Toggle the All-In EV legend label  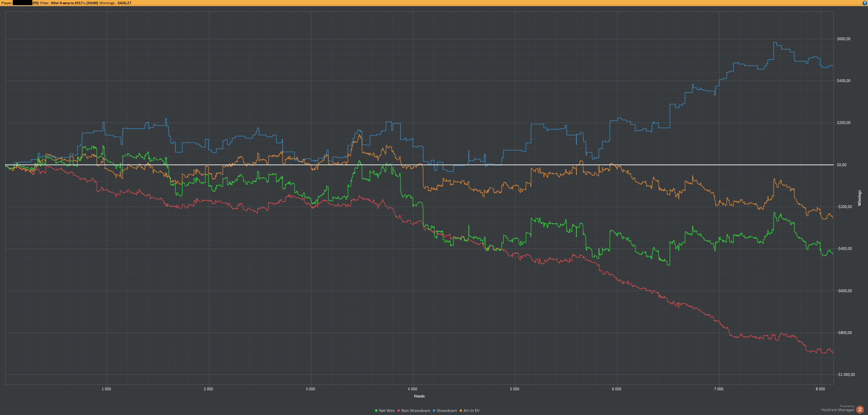click(471, 411)
